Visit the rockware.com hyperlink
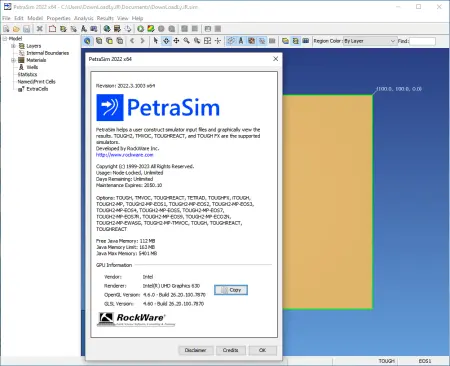 [x=124, y=155]
